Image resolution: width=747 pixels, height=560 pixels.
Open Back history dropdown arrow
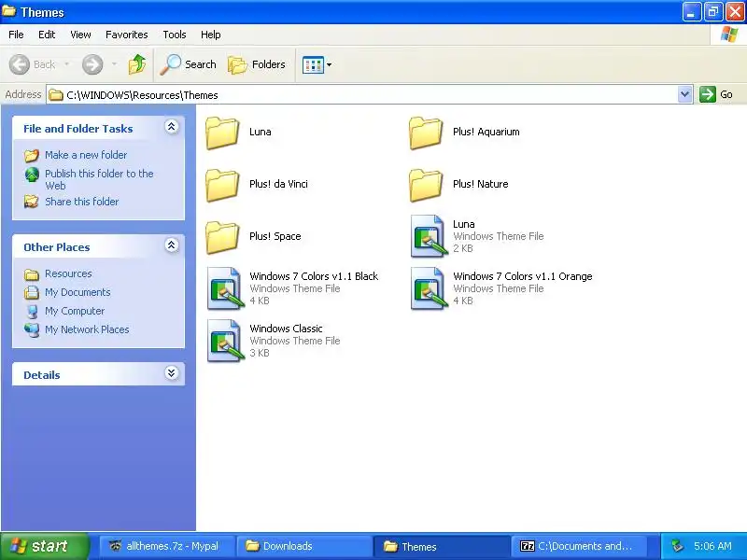point(66,64)
